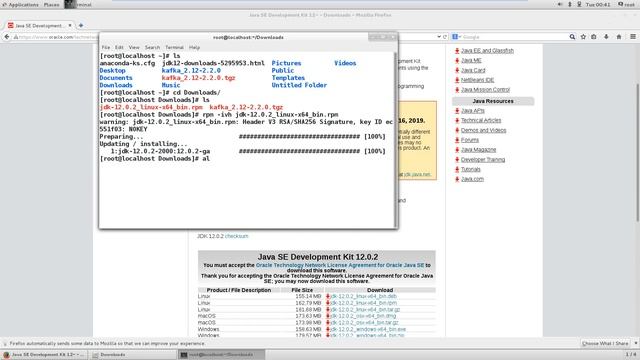Click the jdk.java.net link in yellow box

click(x=417, y=174)
